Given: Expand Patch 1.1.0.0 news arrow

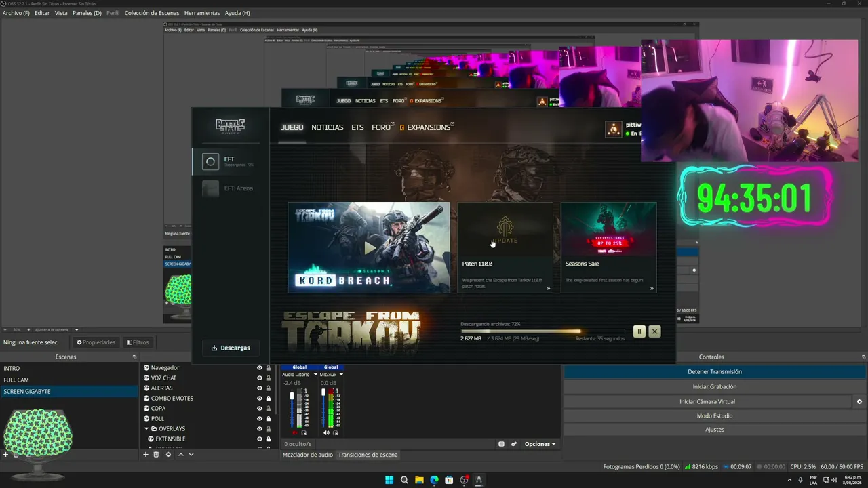Looking at the screenshot, I should click(x=549, y=289).
